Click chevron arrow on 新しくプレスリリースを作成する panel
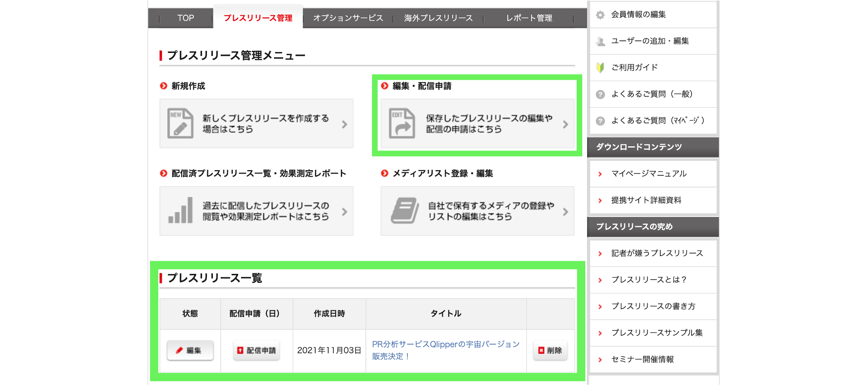Viewport: 868px width, 385px height. (x=345, y=125)
